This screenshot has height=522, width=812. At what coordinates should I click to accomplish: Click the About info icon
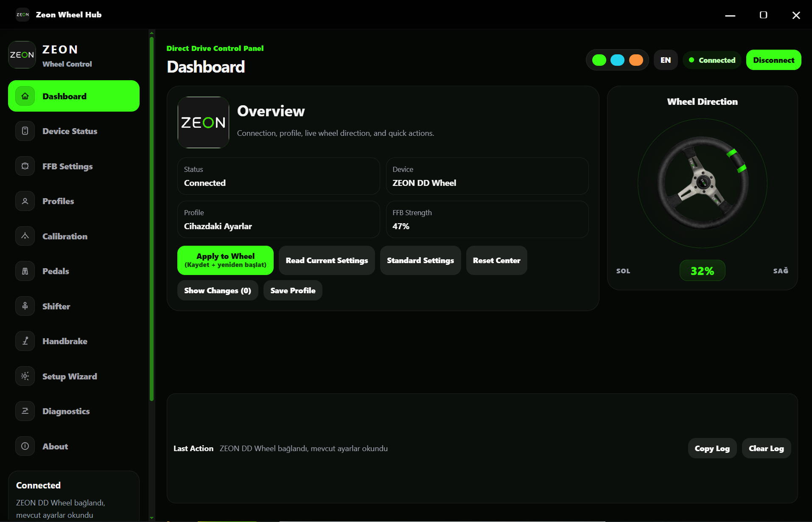point(25,446)
